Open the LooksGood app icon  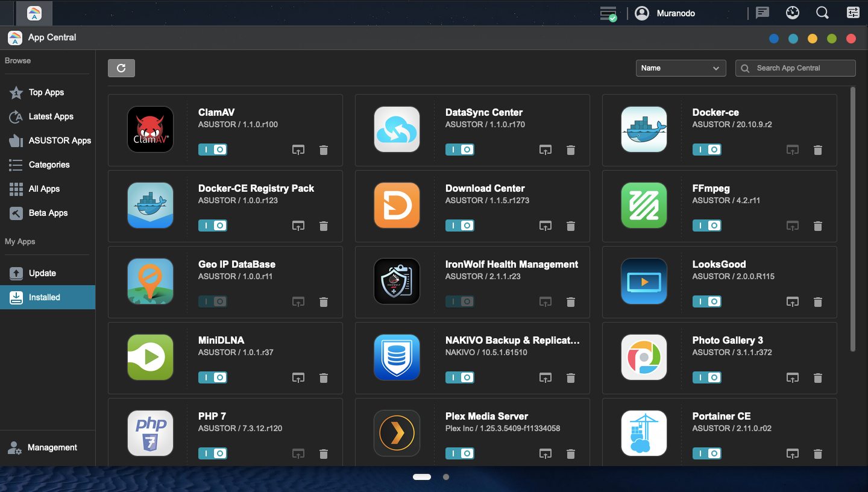[x=644, y=281]
